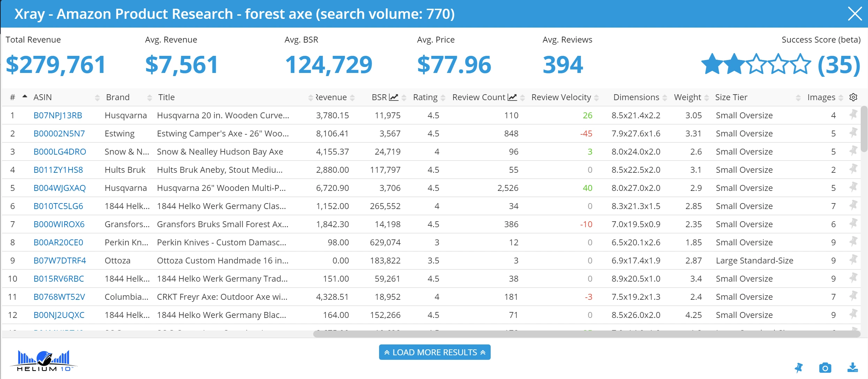Click the Dimensions column header

[636, 97]
